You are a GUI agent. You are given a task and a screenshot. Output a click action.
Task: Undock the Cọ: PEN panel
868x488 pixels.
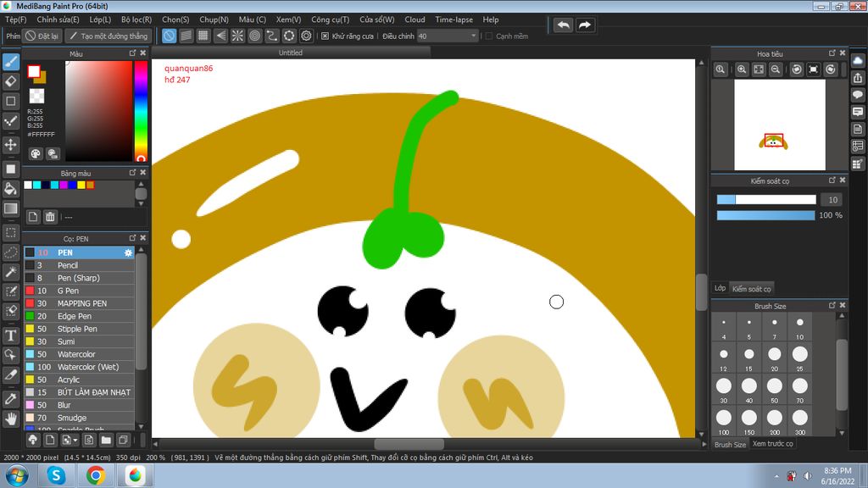click(132, 238)
